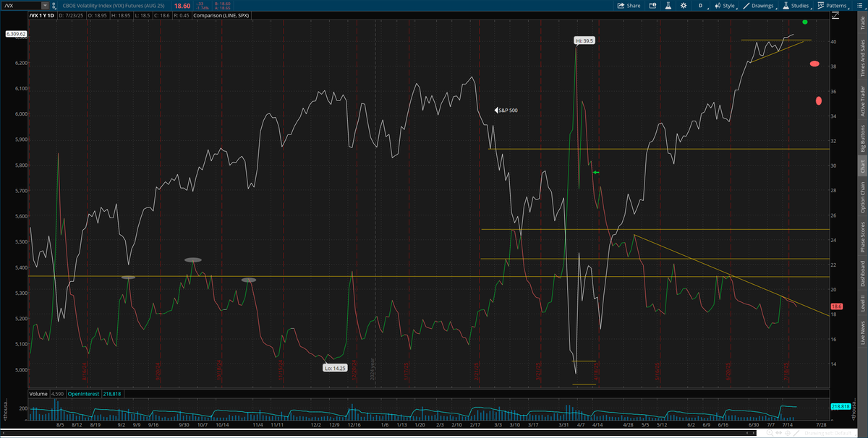Viewport: 868px width, 438px height.
Task: Select the green dot drawing at top right
Action: click(804, 22)
